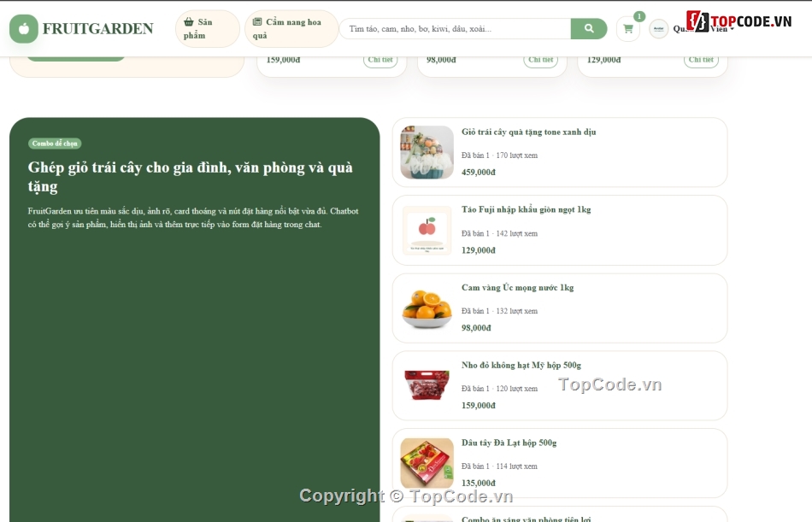This screenshot has width=812, height=522.
Task: Open Táo Fuji nhập khẩu product link
Action: pos(527,209)
